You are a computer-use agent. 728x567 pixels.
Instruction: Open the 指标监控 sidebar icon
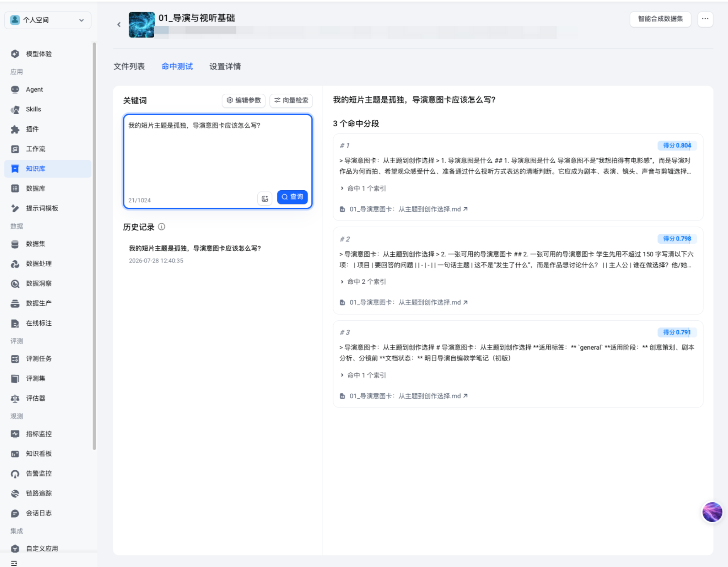click(15, 434)
